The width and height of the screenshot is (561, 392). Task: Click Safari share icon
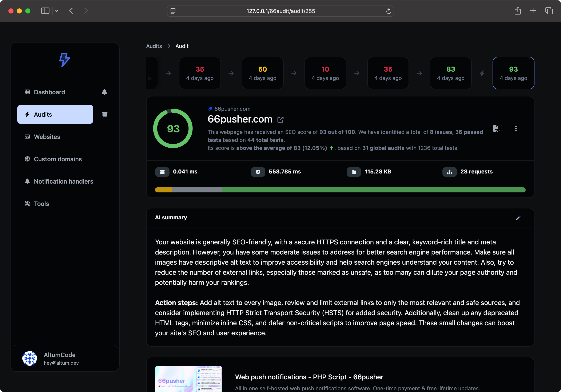(x=517, y=11)
